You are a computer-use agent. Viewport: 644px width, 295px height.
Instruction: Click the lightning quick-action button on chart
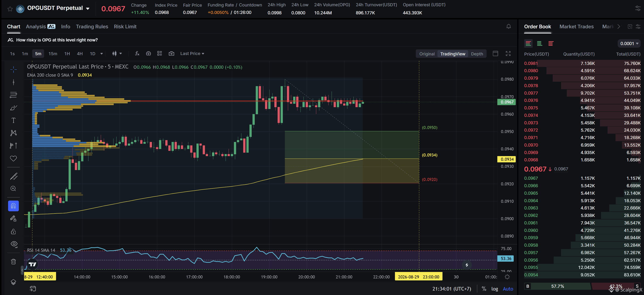(467, 265)
